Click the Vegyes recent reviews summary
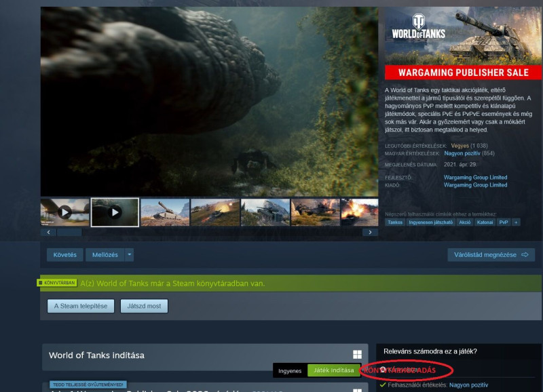 pyautogui.click(x=460, y=146)
